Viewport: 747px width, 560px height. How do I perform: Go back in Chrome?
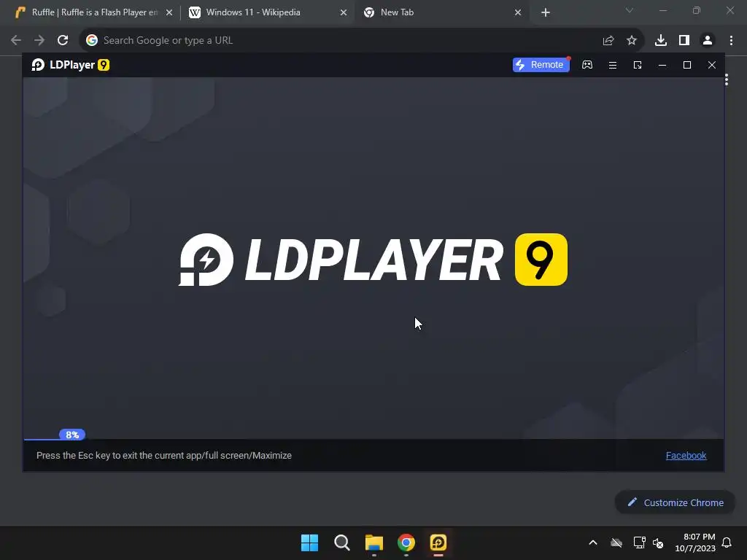[x=16, y=41]
